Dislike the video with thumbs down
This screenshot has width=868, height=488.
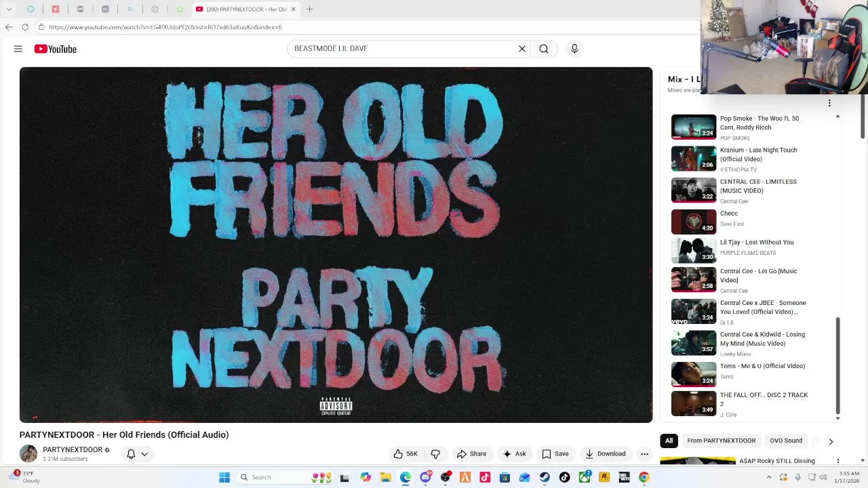click(435, 454)
